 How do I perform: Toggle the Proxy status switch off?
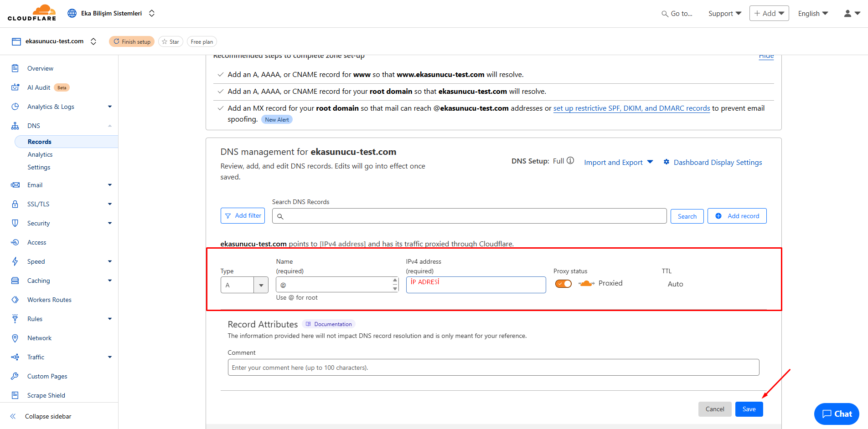click(563, 284)
